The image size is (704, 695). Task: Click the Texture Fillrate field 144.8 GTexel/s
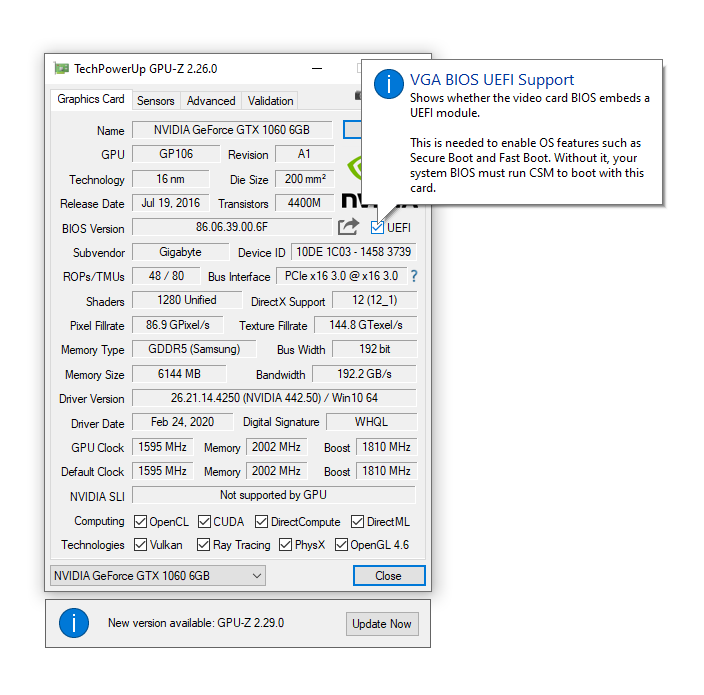click(366, 325)
